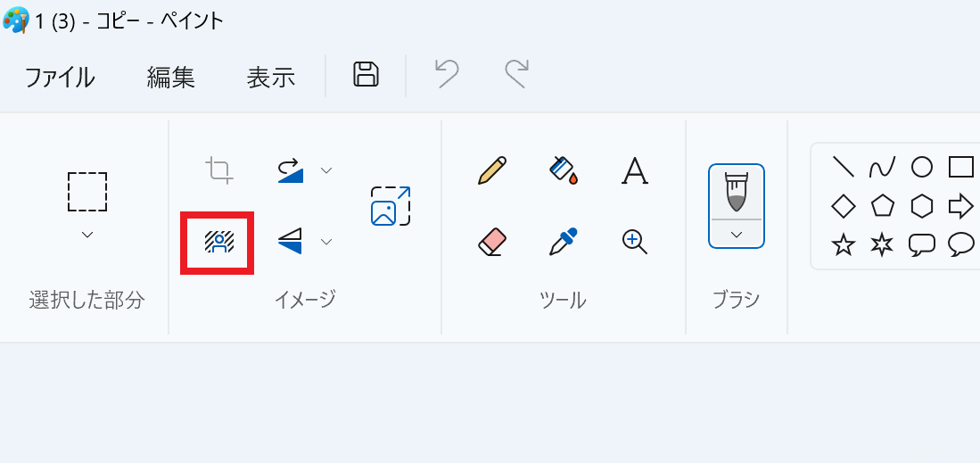Screen dimensions: 980x463
Task: Open the 編集 menu
Action: pyautogui.click(x=170, y=77)
